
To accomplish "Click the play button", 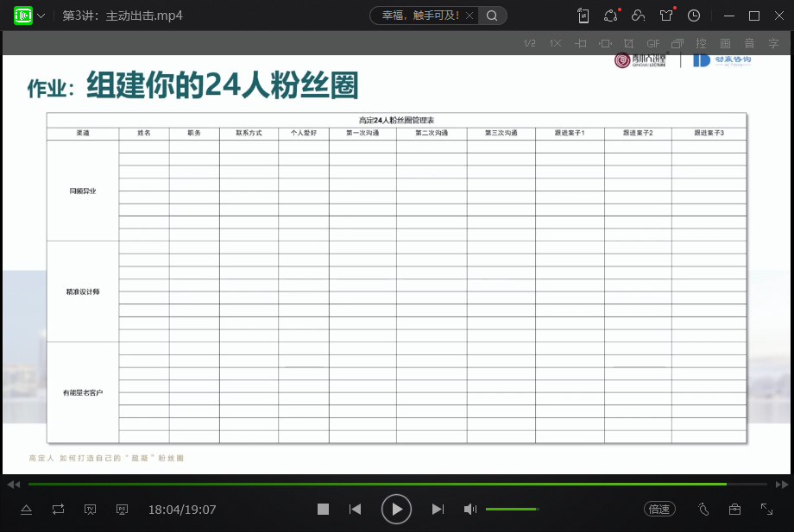I will pos(396,510).
